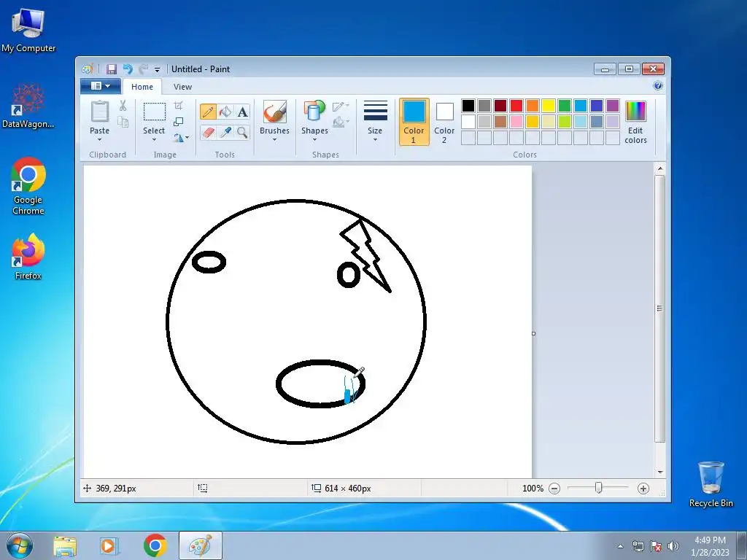Open Windows Media Player from taskbar
Viewport: 747px width, 560px height.
(x=109, y=545)
